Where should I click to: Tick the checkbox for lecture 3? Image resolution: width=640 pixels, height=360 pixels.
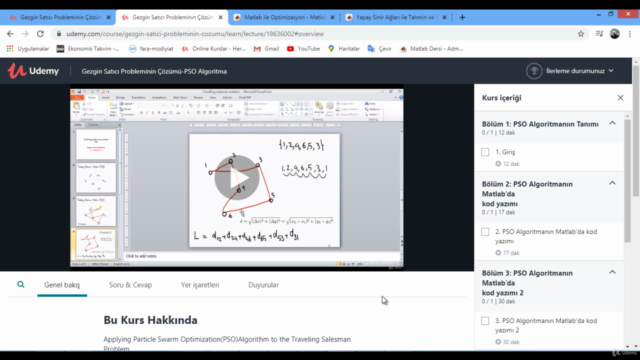(485, 321)
